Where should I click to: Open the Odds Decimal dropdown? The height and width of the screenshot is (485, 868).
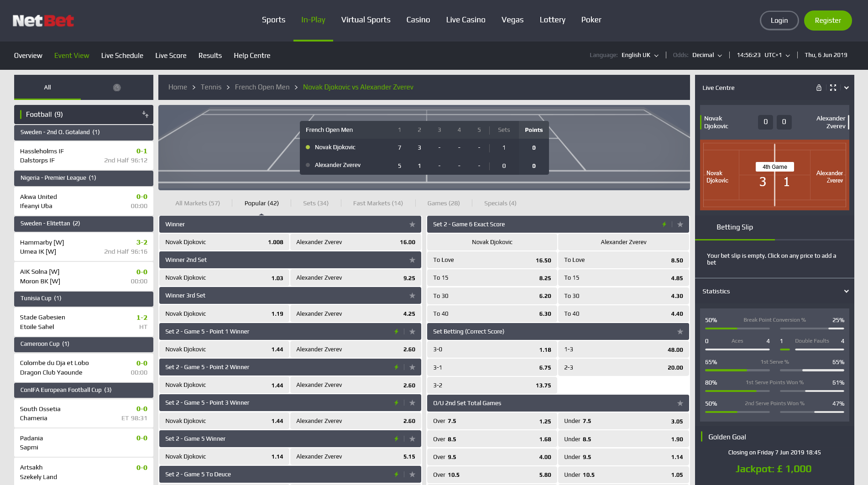(707, 55)
